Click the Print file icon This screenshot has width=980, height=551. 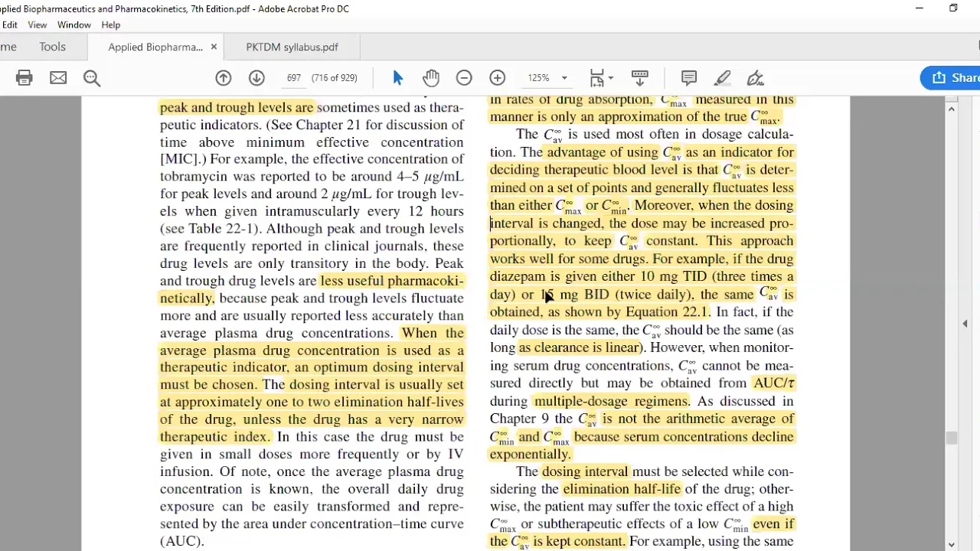click(24, 78)
